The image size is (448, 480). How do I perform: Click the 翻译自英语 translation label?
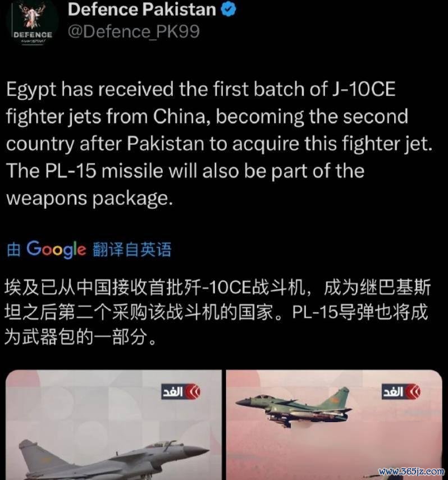click(x=132, y=249)
